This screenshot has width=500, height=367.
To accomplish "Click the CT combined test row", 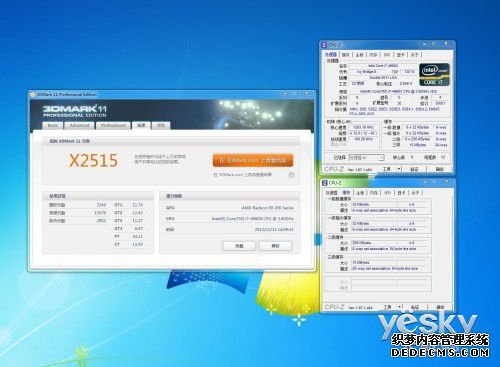I will click(129, 244).
